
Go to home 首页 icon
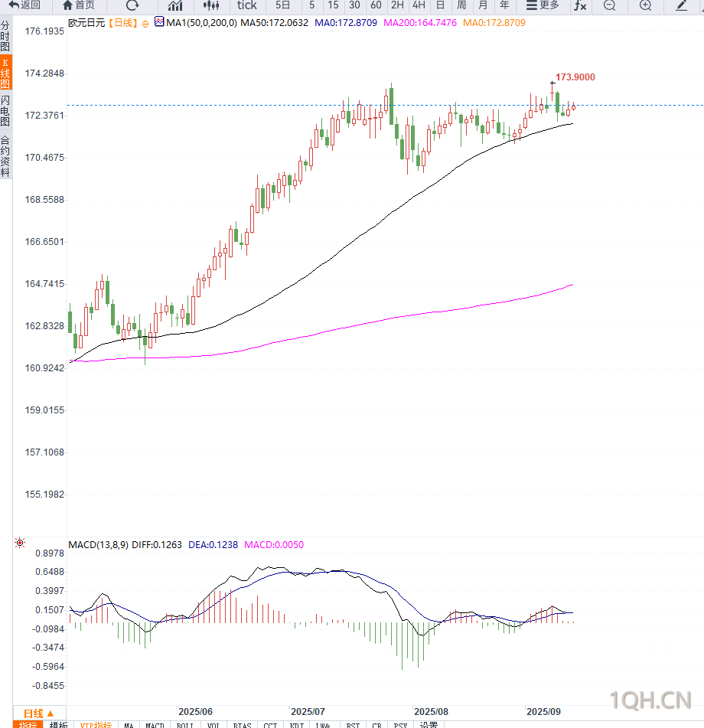pos(78,5)
